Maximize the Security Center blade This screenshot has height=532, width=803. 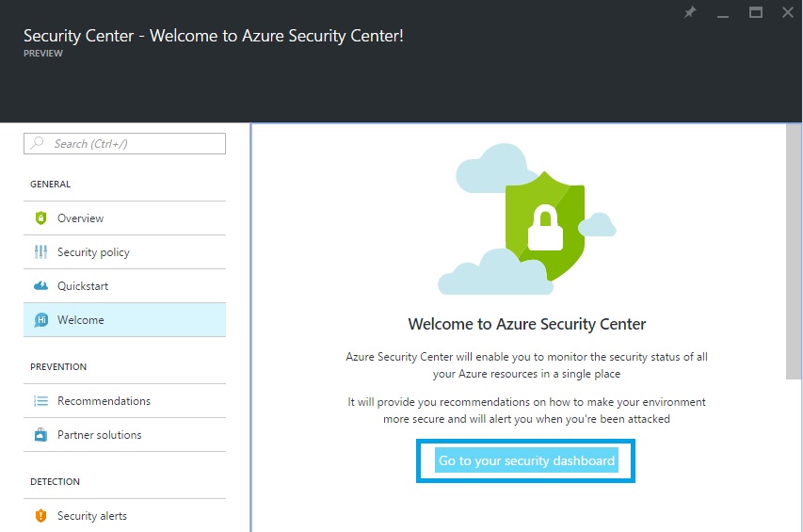[755, 13]
